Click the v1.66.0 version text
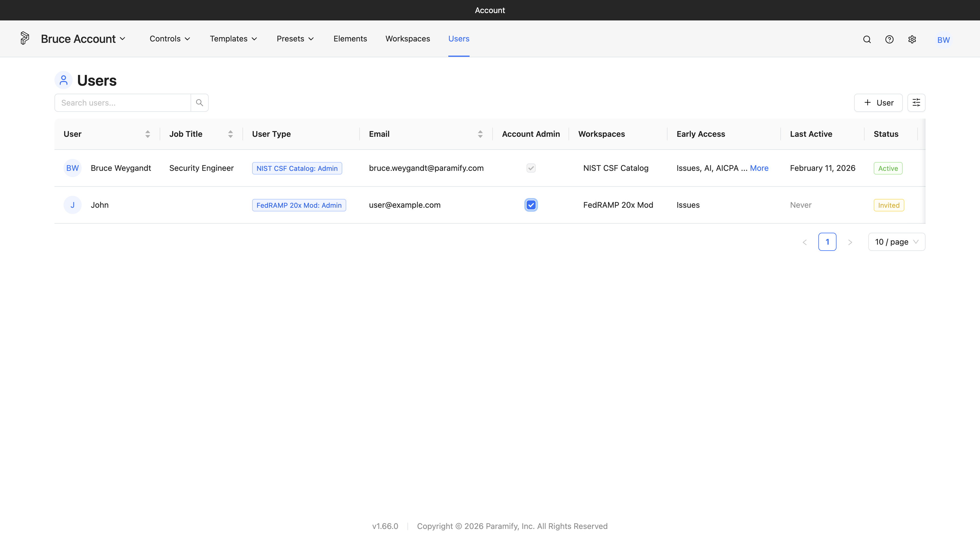This screenshot has height=546, width=980. (x=385, y=526)
